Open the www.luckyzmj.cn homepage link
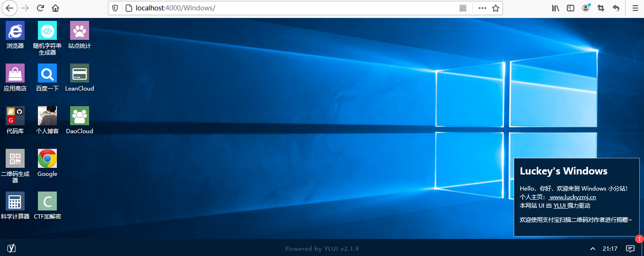The image size is (644, 256). coord(572,197)
